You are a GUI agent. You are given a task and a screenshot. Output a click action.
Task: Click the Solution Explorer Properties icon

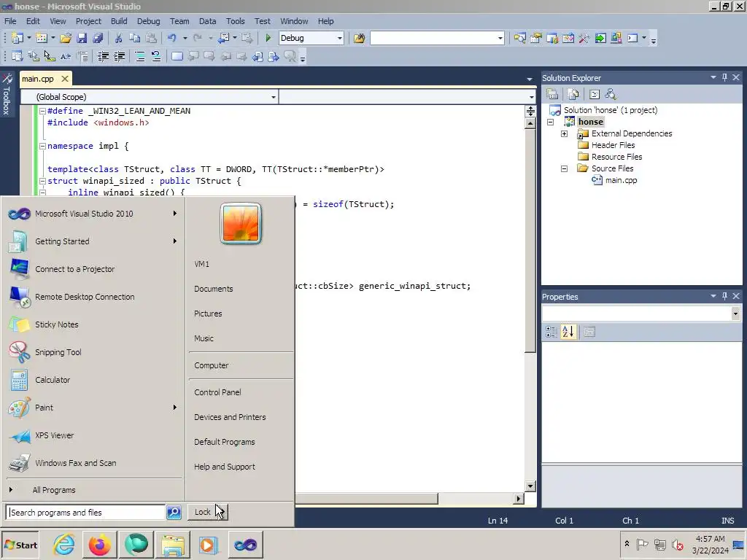point(552,94)
